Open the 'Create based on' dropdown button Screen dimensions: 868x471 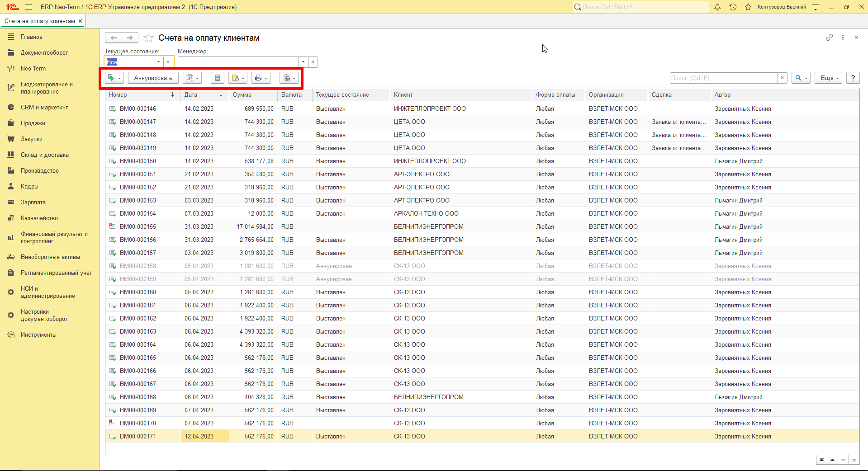tap(114, 78)
